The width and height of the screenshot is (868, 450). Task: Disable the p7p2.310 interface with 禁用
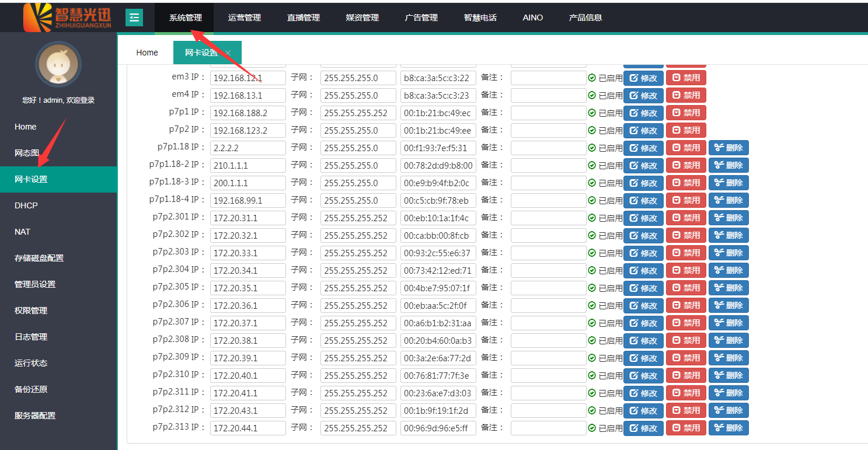[x=686, y=376]
